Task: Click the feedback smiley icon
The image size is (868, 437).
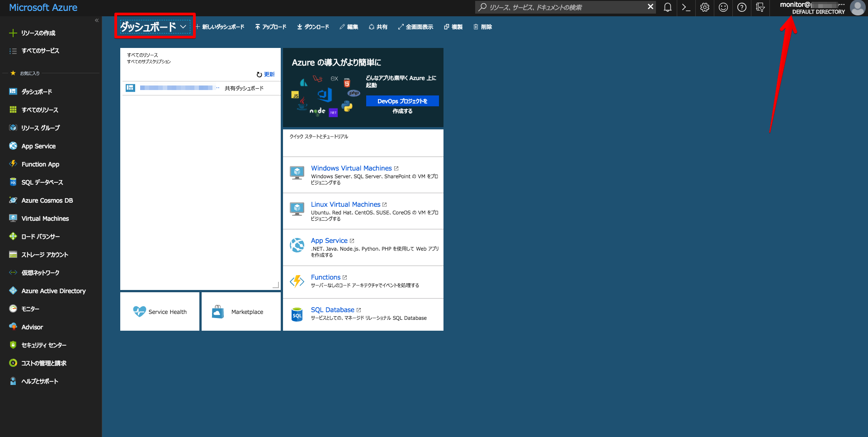Action: click(723, 7)
